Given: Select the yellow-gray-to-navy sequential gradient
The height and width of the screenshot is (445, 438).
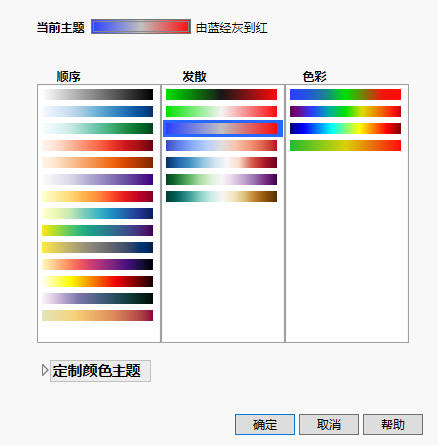Looking at the screenshot, I should [98, 247].
